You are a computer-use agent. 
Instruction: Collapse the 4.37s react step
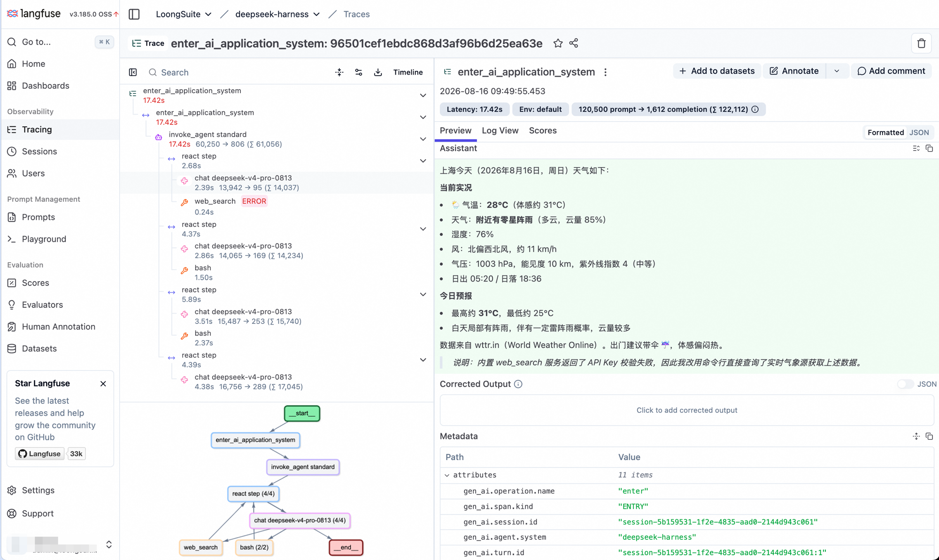tap(423, 229)
